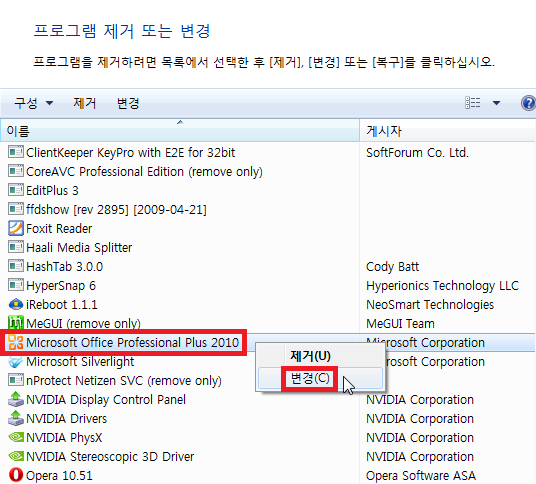The image size is (536, 484).
Task: Open the help question mark icon
Action: click(x=528, y=103)
